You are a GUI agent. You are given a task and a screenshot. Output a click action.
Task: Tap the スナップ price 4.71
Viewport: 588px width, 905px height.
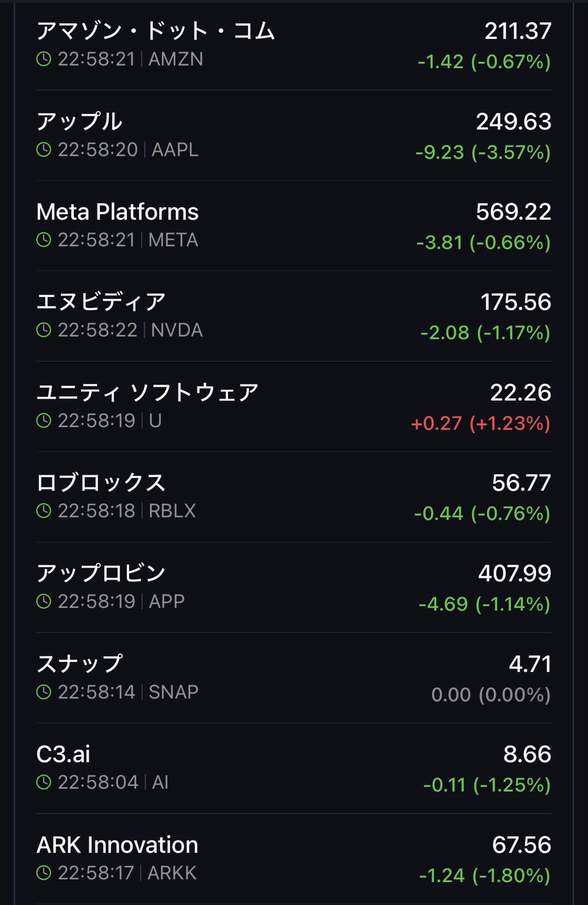(x=530, y=664)
